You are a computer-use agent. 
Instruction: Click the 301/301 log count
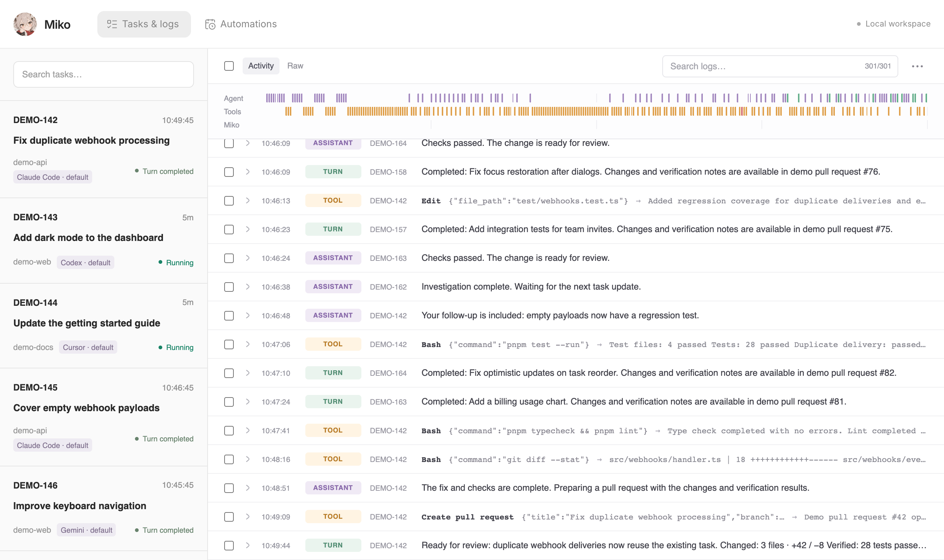click(878, 66)
